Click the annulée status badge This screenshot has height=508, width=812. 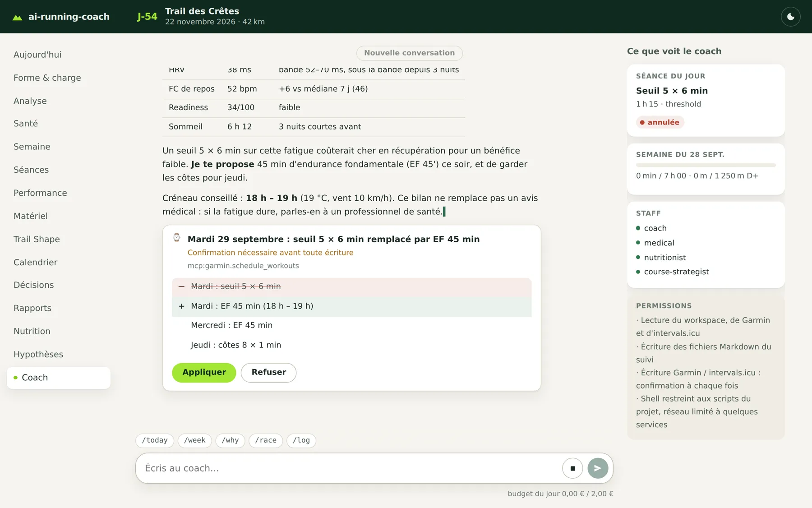pyautogui.click(x=660, y=122)
